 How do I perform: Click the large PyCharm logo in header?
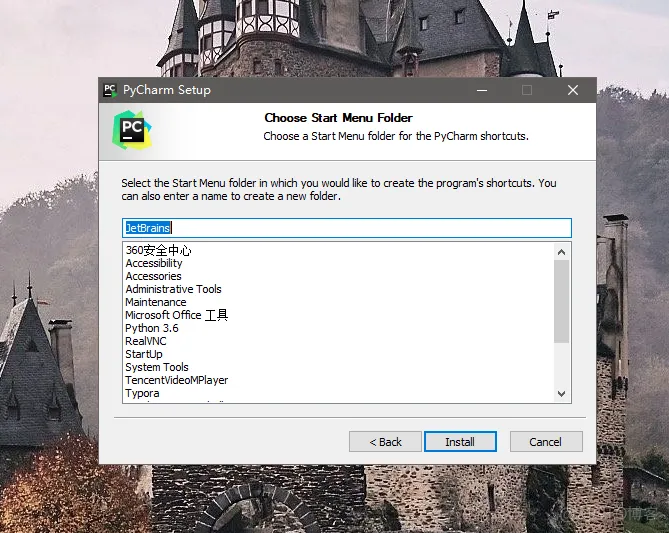tap(132, 130)
